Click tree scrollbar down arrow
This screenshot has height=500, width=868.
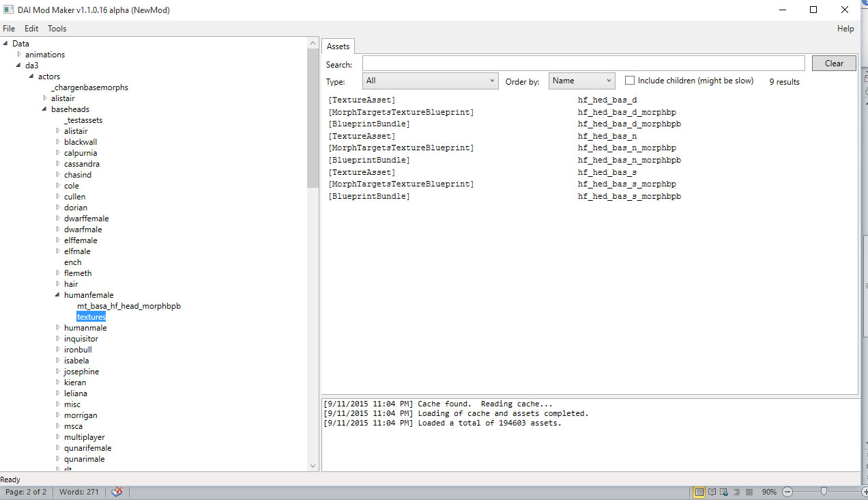click(313, 466)
